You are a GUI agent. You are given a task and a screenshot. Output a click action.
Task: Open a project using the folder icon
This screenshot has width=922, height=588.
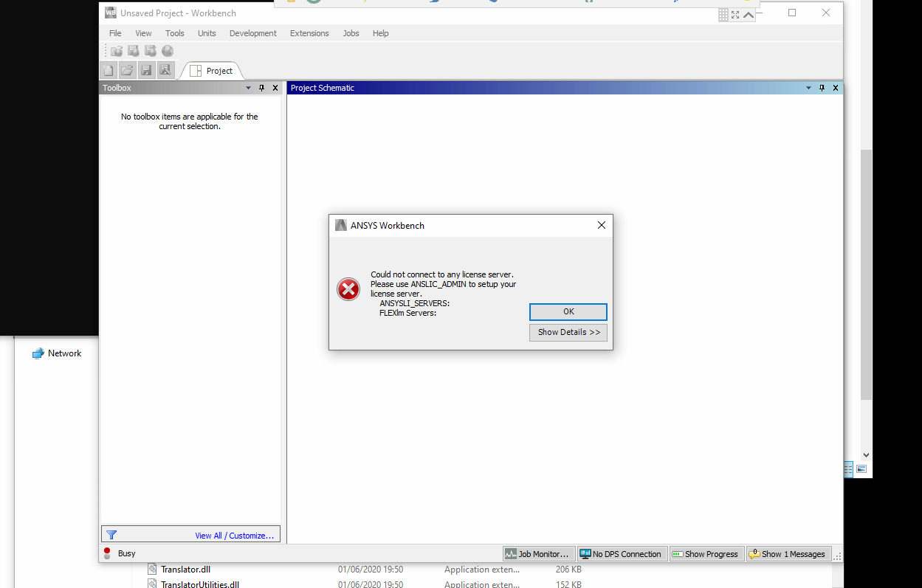pos(127,70)
